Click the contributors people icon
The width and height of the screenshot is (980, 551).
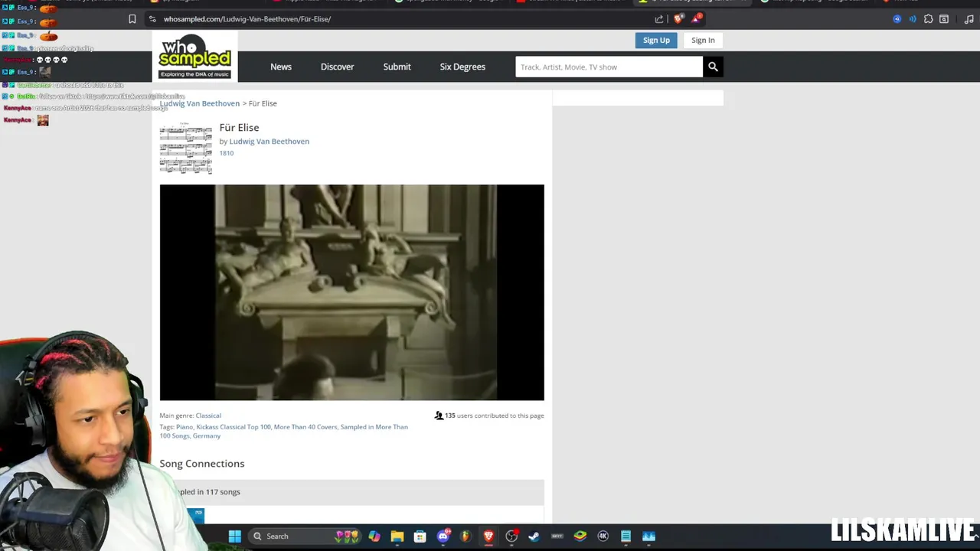point(439,416)
